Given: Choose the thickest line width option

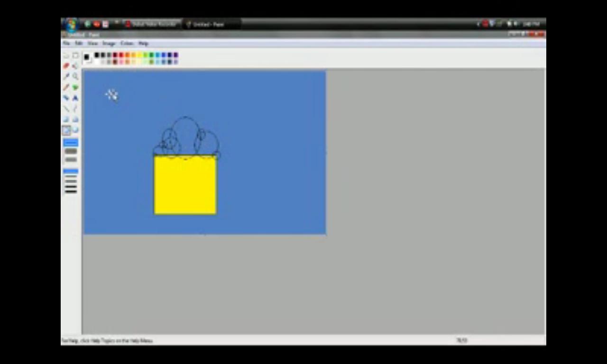Looking at the screenshot, I should tap(71, 191).
